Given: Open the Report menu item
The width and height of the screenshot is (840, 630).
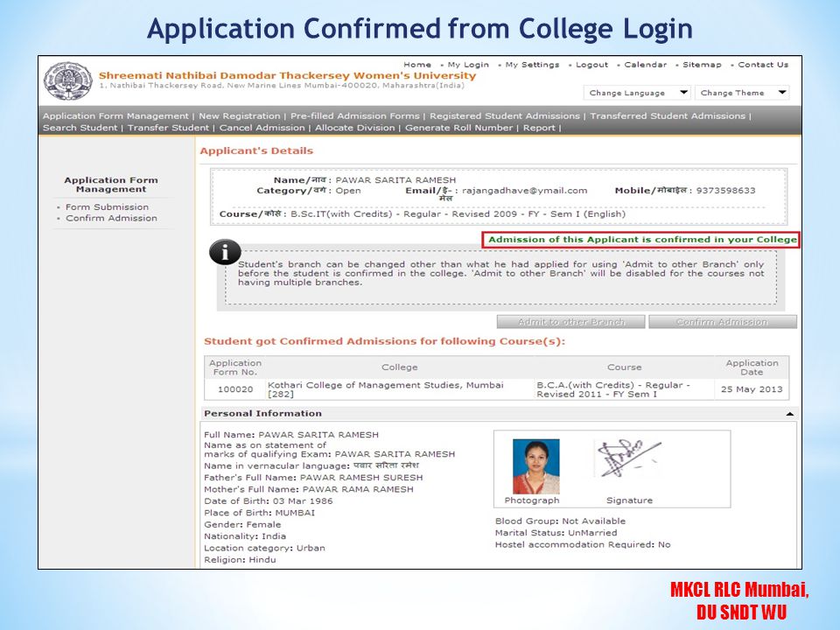Looking at the screenshot, I should [x=539, y=128].
